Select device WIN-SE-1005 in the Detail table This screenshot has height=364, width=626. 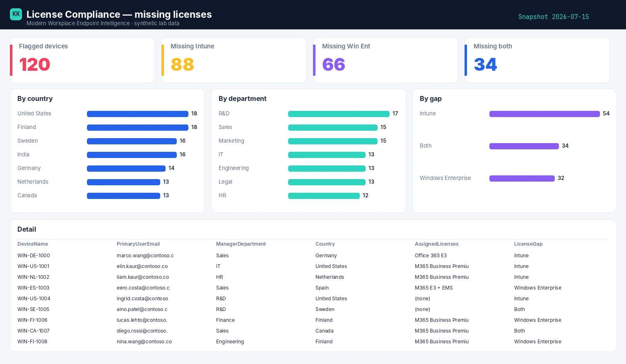tap(34, 309)
